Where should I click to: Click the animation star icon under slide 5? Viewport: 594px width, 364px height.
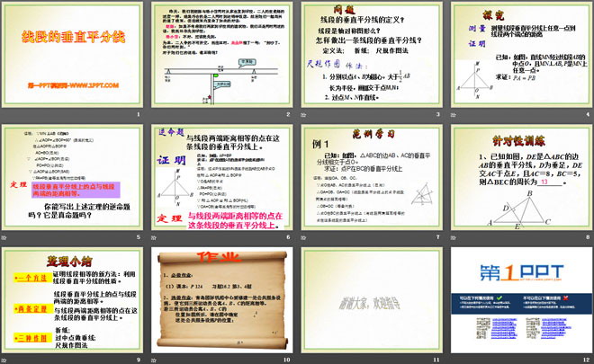coord(4,237)
